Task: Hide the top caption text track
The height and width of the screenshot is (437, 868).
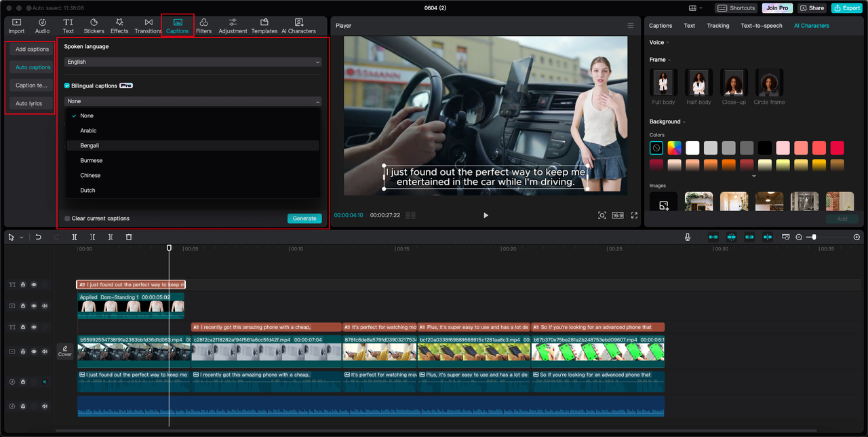Action: point(34,285)
